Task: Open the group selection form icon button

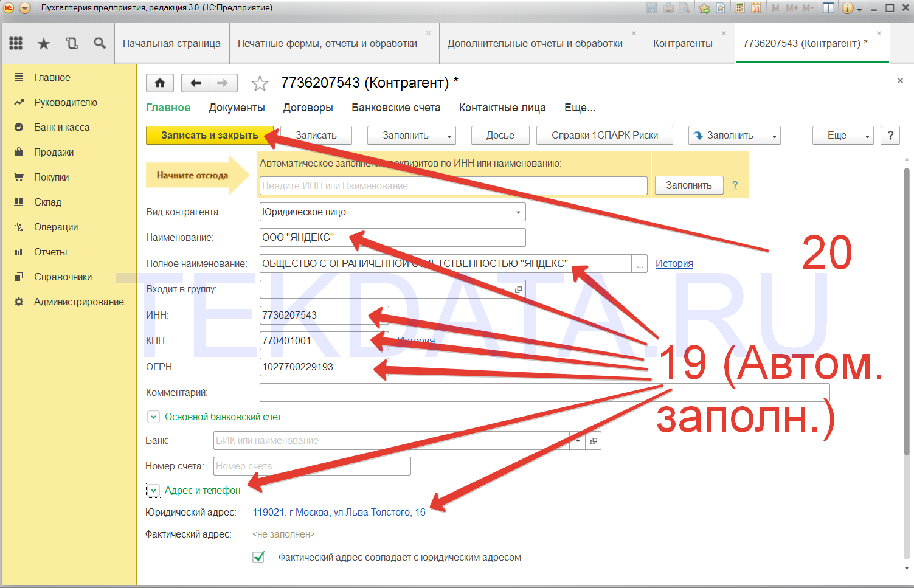Action: (x=518, y=289)
